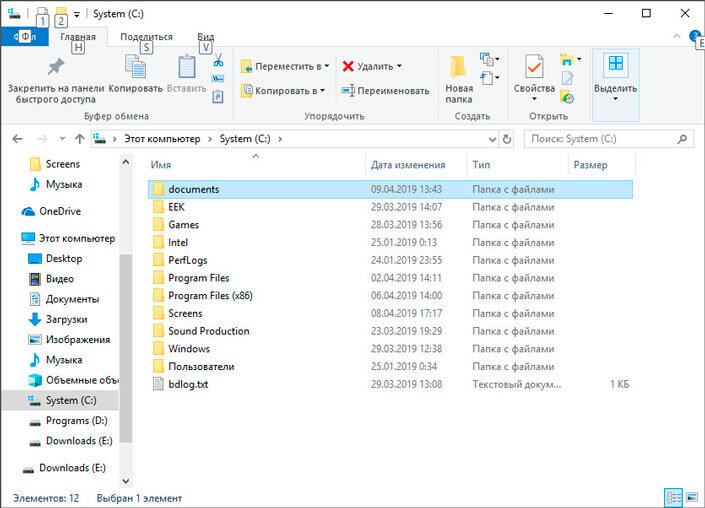Go up one folder level
Viewport: 705px width, 508px height.
coord(80,139)
